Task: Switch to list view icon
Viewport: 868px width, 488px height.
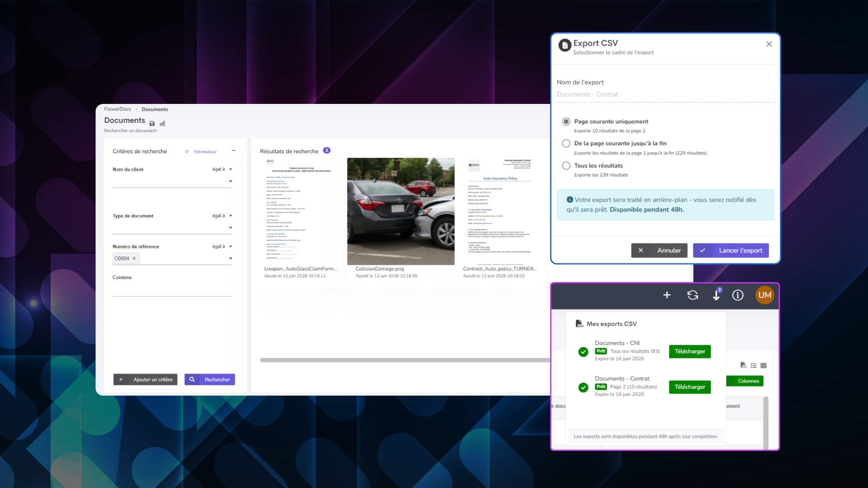Action: 754,366
